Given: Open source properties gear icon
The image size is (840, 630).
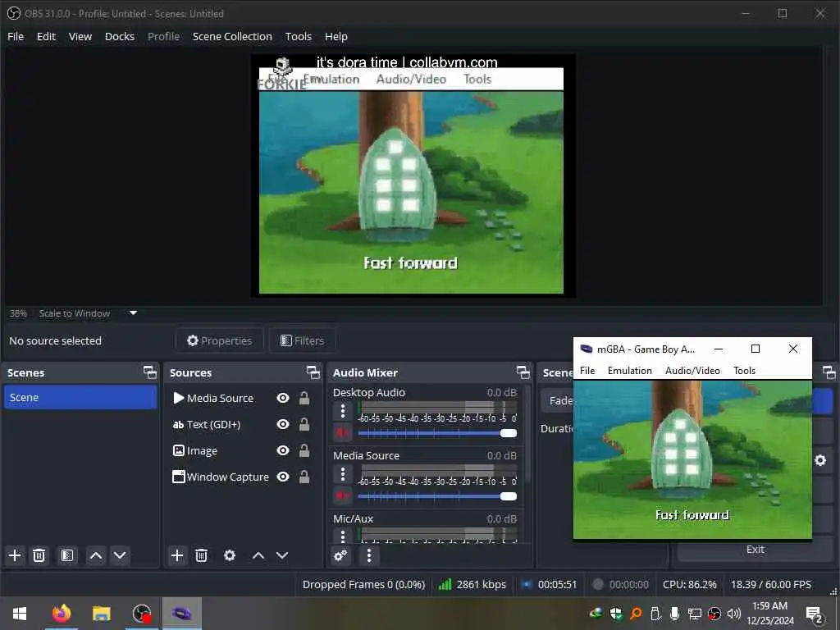Looking at the screenshot, I should [x=230, y=555].
